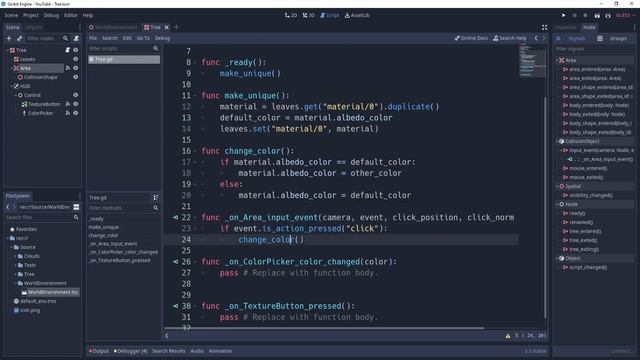This screenshot has width=640, height=360.
Task: Click the code minimap preview
Action: (x=532, y=60)
